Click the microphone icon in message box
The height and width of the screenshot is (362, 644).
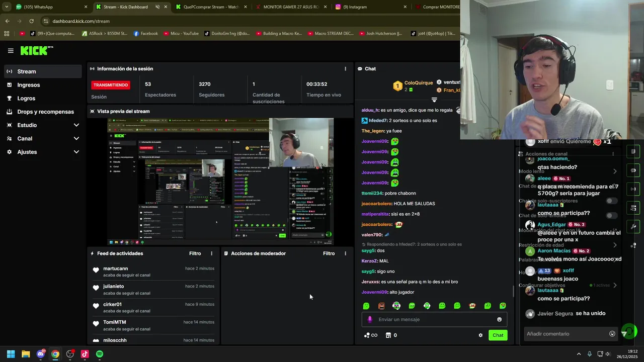click(x=370, y=319)
